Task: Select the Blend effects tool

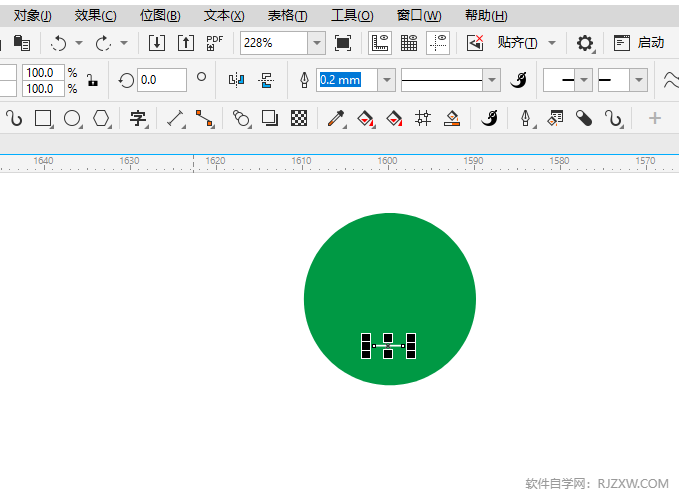Action: [x=242, y=118]
